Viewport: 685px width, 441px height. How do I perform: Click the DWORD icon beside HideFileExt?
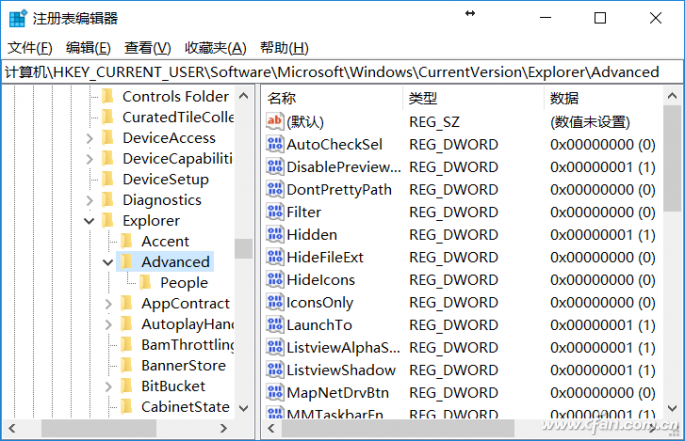pos(275,257)
